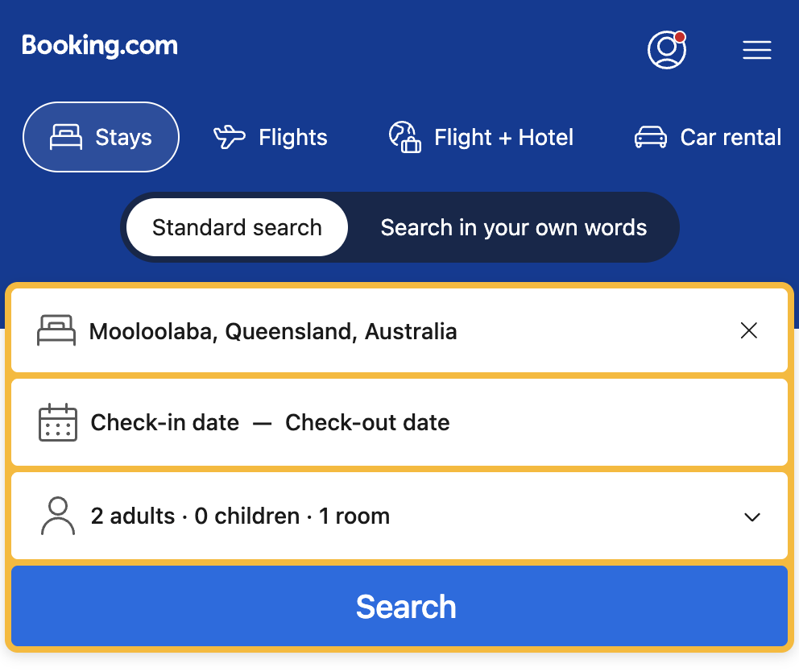Viewport: 799px width, 672px height.
Task: Choose the Check-in date
Action: tap(165, 422)
